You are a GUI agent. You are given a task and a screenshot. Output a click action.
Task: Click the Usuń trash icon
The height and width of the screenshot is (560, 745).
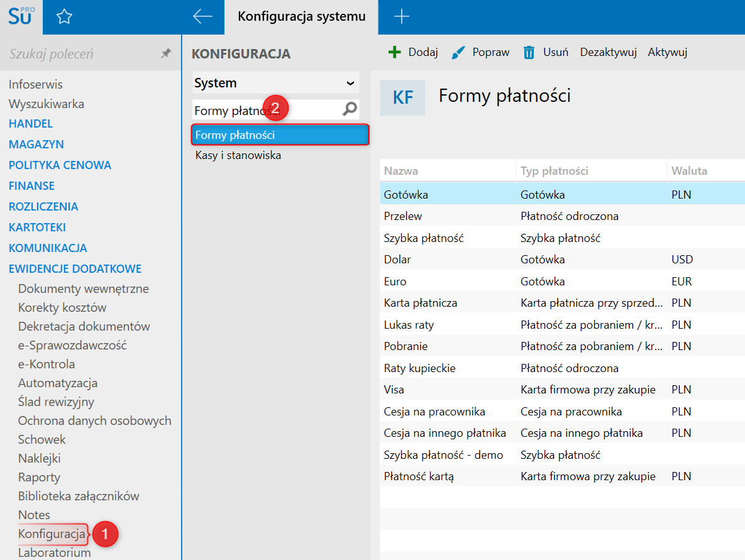point(529,52)
